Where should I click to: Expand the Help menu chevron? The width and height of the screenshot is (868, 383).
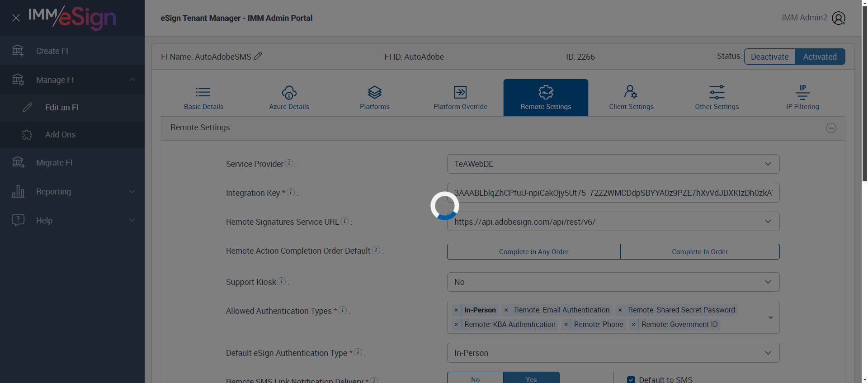(x=132, y=220)
